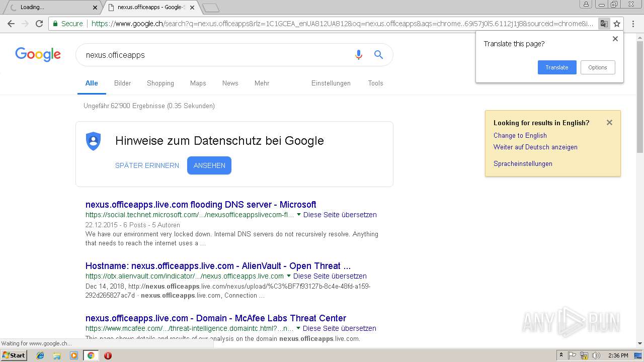Viewport: 644px width, 362px height.
Task: Click the volume speaker tray icon
Action: click(x=596, y=355)
